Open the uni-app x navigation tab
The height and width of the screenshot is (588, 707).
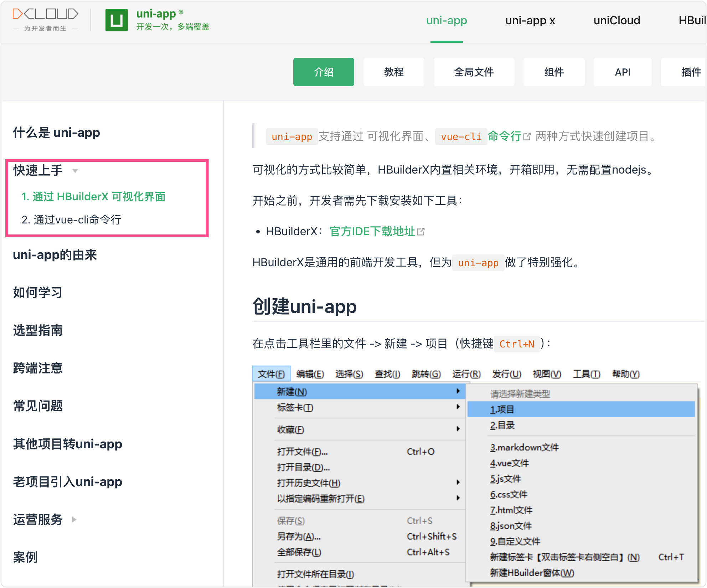click(530, 21)
